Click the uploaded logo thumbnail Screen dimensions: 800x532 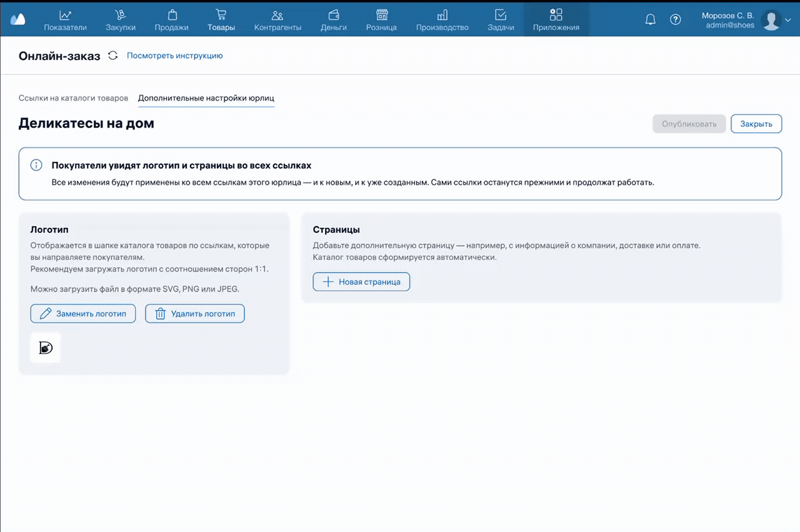point(45,348)
